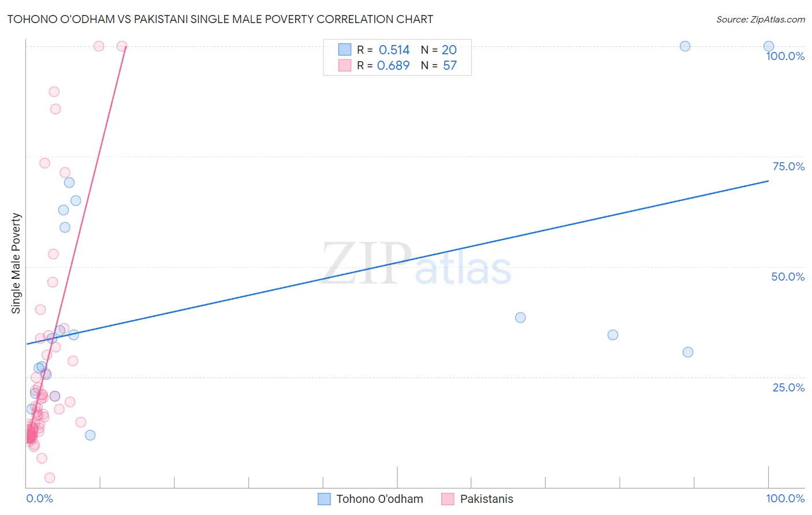This screenshot has height=515, width=812.
Task: Click the blue point at 12% poverty
Action: (90, 435)
